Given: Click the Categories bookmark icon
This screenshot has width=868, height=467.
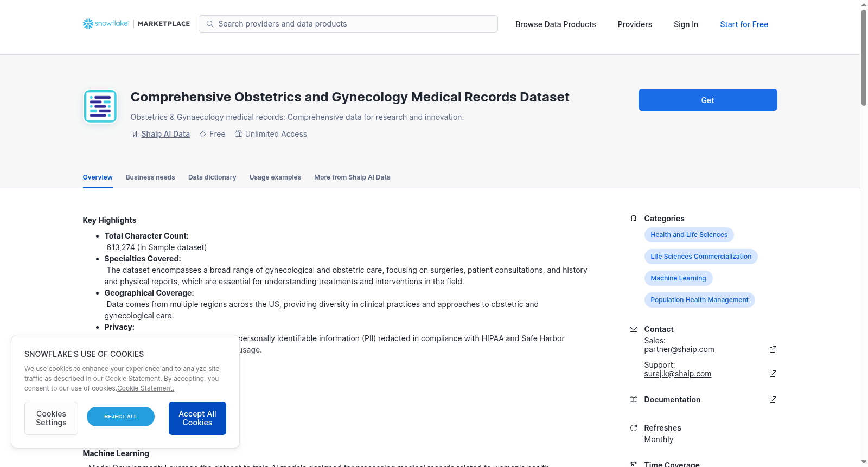Looking at the screenshot, I should (634, 219).
